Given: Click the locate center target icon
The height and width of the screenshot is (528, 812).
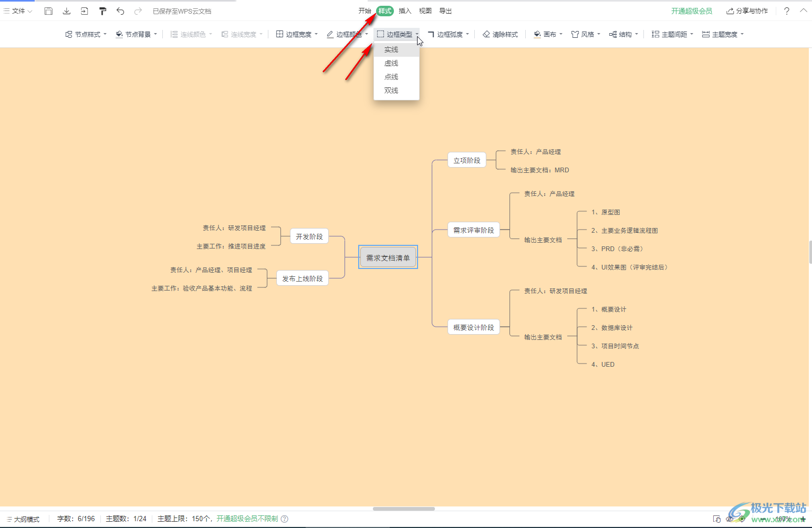Looking at the screenshot, I should pos(742,519).
